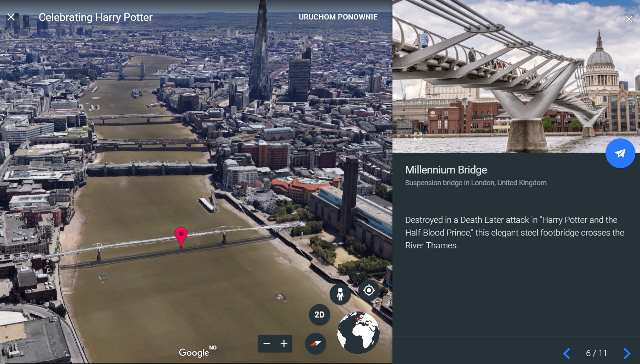Switch map to 2D view
The width and height of the screenshot is (640, 364).
click(319, 315)
